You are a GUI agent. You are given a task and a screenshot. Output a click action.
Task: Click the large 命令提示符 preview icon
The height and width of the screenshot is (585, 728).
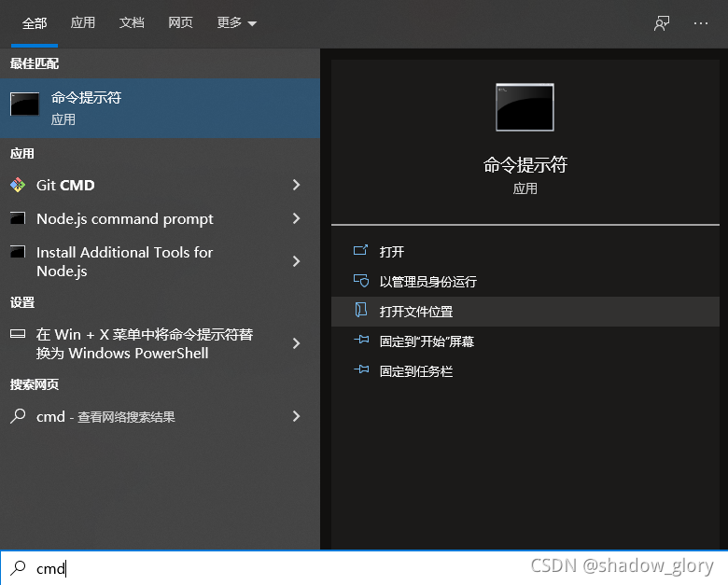[525, 107]
